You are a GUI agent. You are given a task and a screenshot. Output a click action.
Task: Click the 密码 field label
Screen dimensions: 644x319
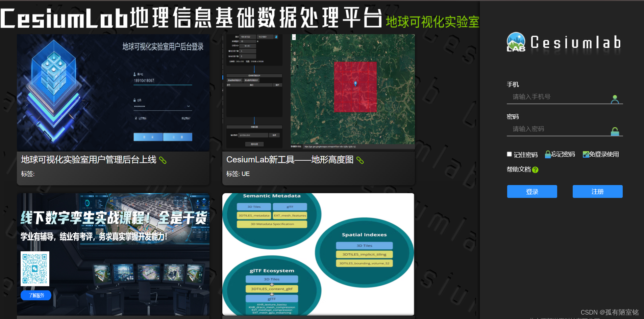(x=513, y=117)
